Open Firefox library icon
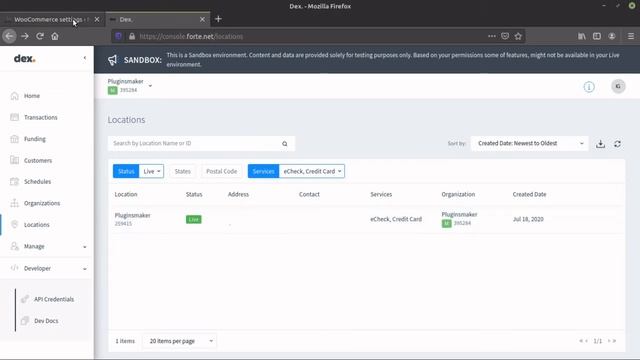 click(582, 36)
